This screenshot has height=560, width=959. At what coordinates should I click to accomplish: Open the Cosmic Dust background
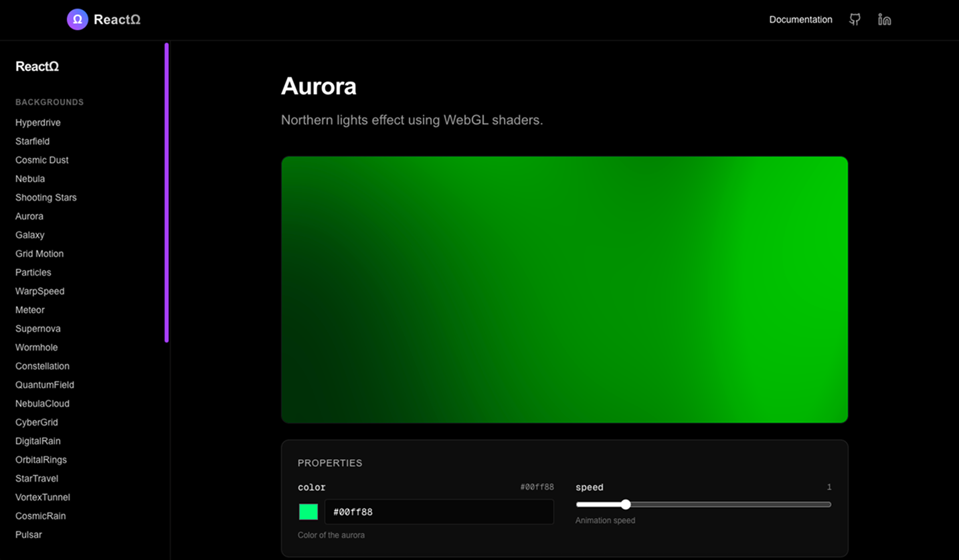[41, 160]
